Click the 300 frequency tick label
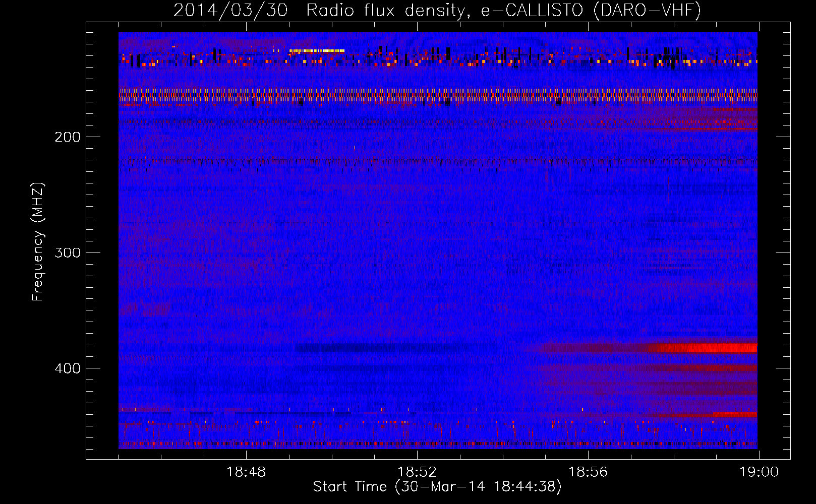Image resolution: width=816 pixels, height=504 pixels. [x=68, y=253]
